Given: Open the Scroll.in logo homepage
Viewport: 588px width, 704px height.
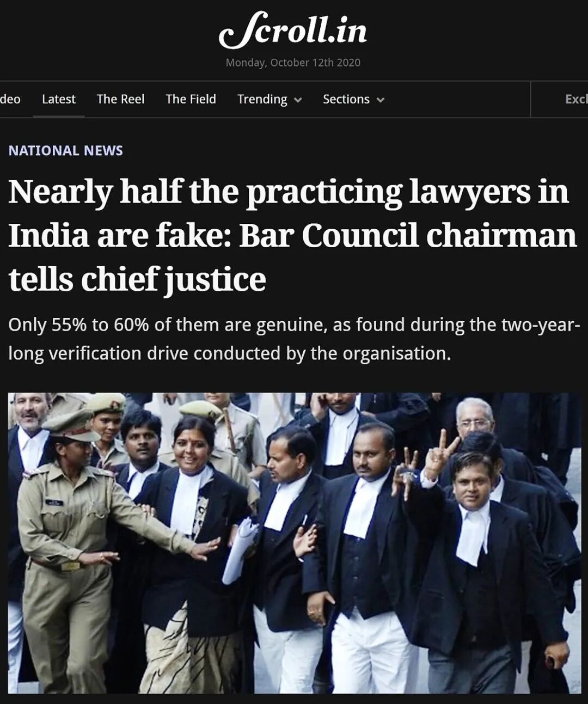Looking at the screenshot, I should [293, 30].
